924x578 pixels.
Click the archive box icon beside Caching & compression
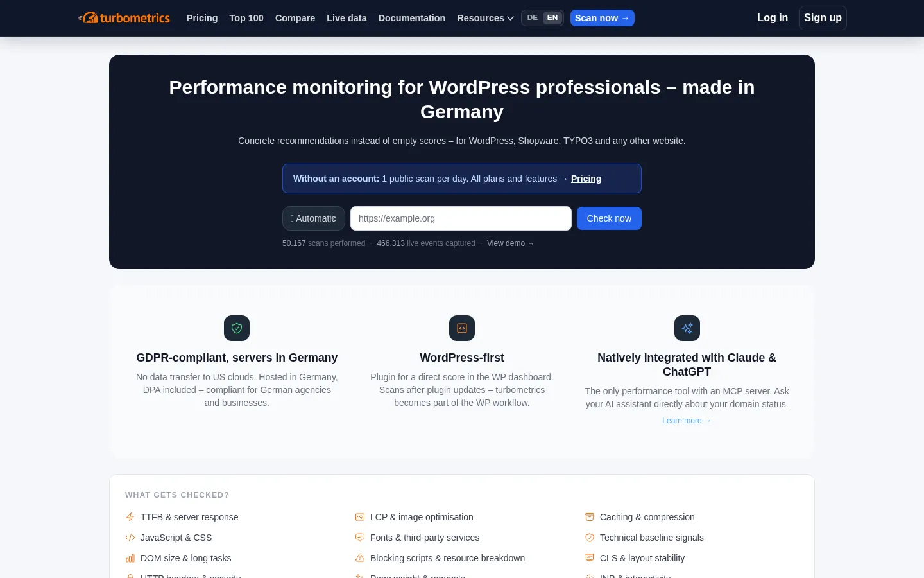click(x=590, y=517)
